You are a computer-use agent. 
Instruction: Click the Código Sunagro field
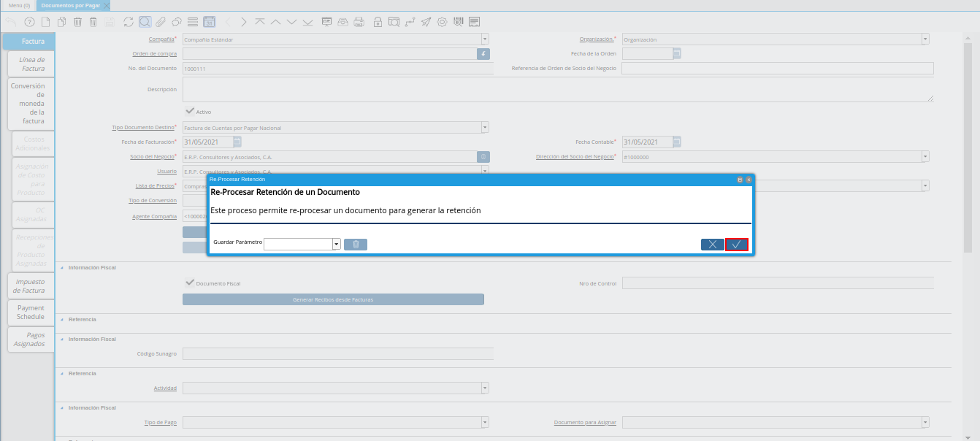338,353
